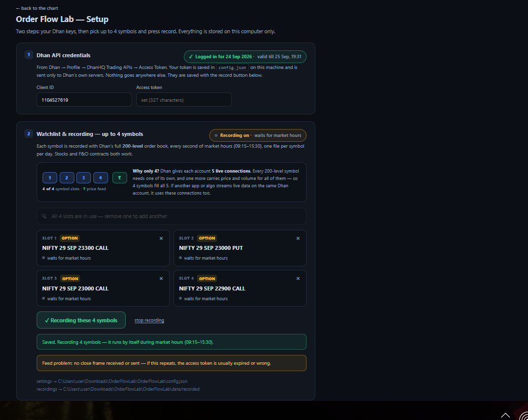Image resolution: width=528 pixels, height=420 pixels.
Task: Click the OPTION tag in slot 4
Action: click(207, 279)
